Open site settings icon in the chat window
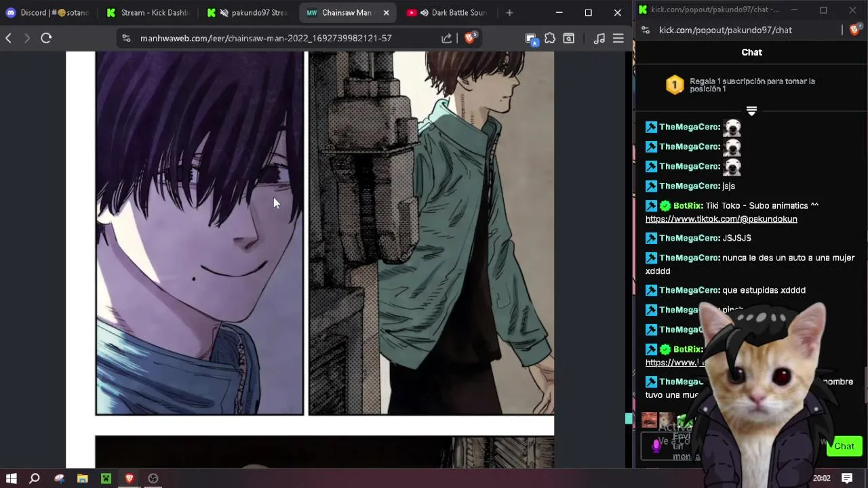Image resolution: width=868 pixels, height=488 pixels. click(x=646, y=30)
